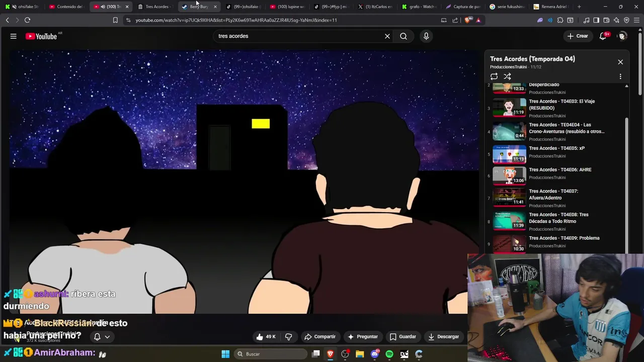Switch to the '(100) lupine' YouTube tab
This screenshot has height=362, width=644.
(x=287, y=7)
